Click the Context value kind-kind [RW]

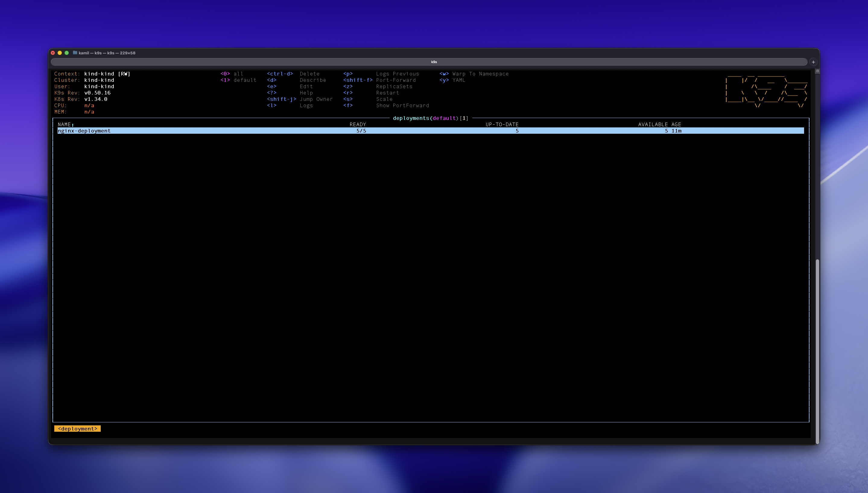coord(107,74)
